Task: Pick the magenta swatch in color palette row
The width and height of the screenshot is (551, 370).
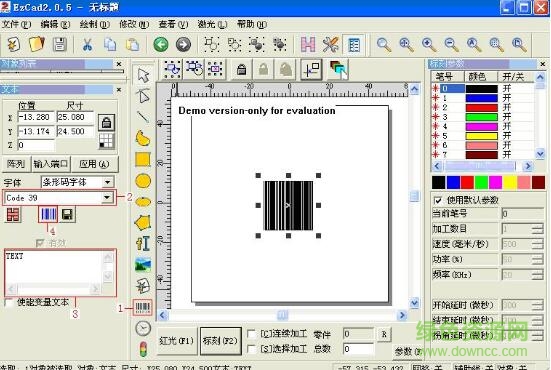Action: coord(495,183)
